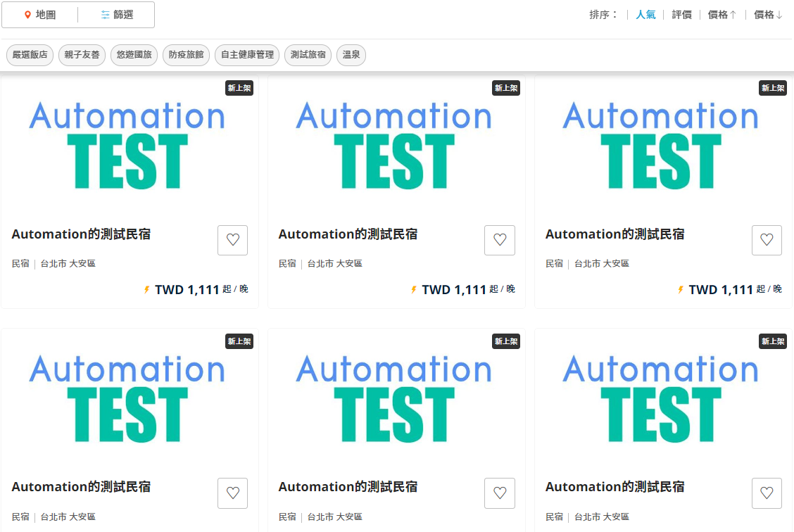Open the bottom-right Automation TEST thumbnail
Screen dimensions: 794x532
point(663,398)
